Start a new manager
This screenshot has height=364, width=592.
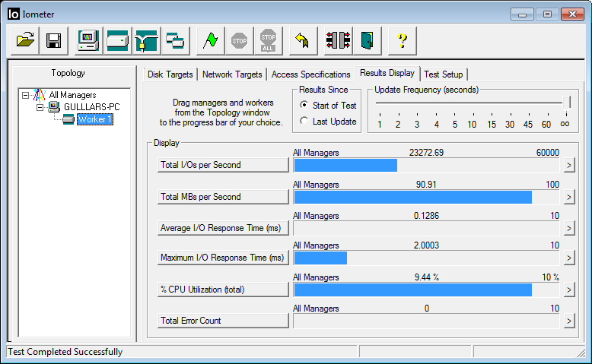pyautogui.click(x=88, y=40)
